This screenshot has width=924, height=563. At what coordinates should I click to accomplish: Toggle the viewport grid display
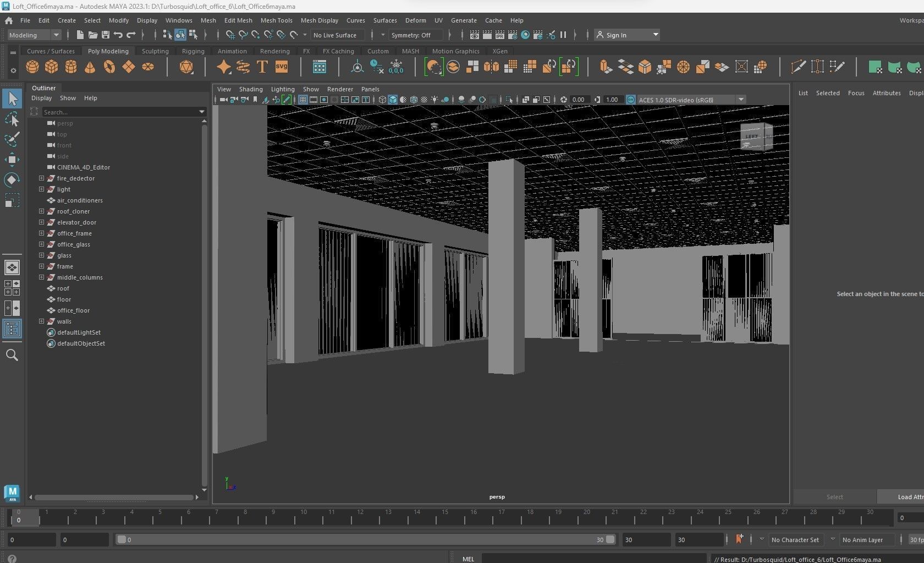(302, 100)
